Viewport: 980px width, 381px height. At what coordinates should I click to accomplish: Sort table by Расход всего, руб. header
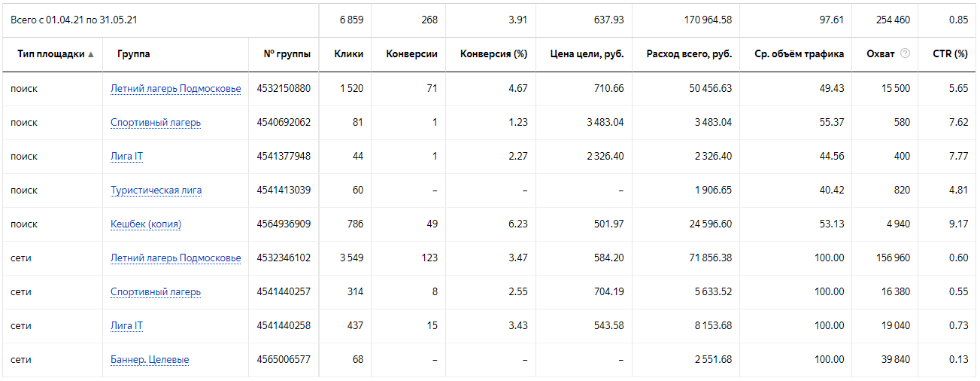(689, 54)
